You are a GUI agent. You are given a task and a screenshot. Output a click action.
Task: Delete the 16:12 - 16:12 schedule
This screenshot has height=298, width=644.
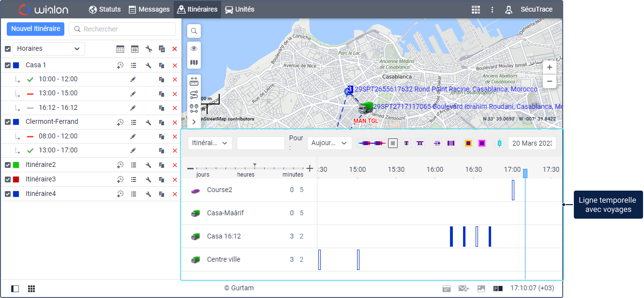point(175,108)
